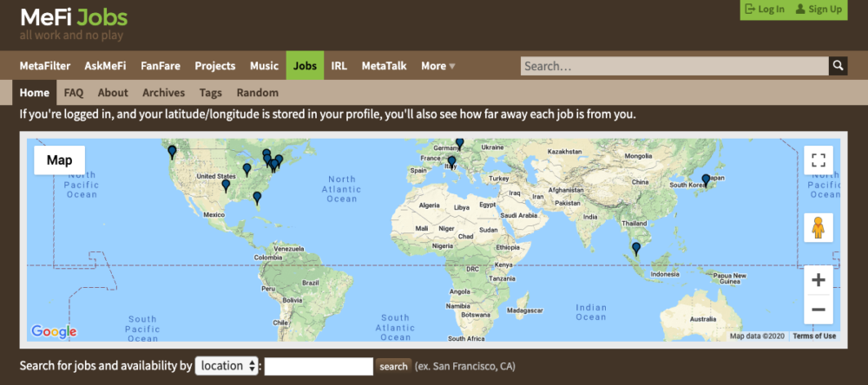Open the Random subnav tab
This screenshot has width=868, height=385.
[x=258, y=93]
